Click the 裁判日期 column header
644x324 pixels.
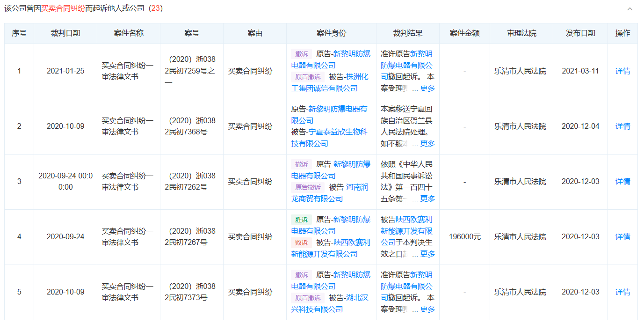coord(65,33)
